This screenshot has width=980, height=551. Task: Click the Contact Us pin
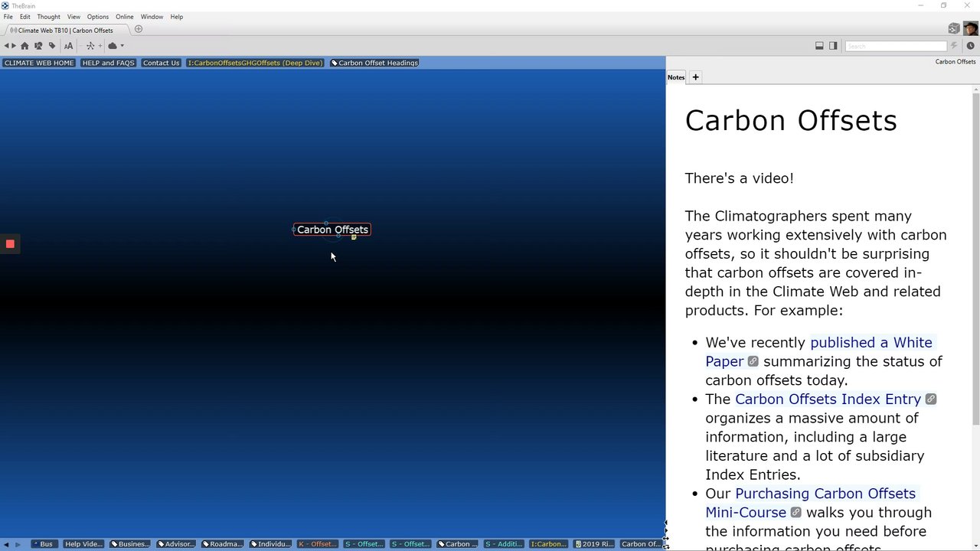[x=161, y=63]
